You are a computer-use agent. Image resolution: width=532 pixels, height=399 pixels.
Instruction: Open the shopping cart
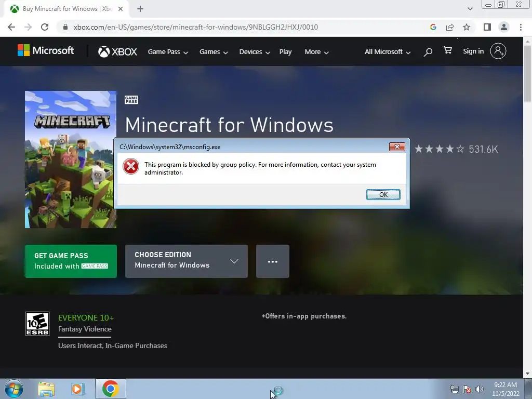(447, 50)
